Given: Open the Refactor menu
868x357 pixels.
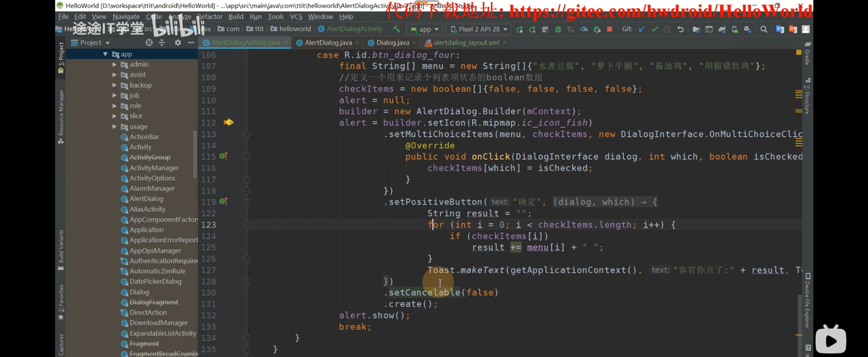Looking at the screenshot, I should pyautogui.click(x=210, y=16).
